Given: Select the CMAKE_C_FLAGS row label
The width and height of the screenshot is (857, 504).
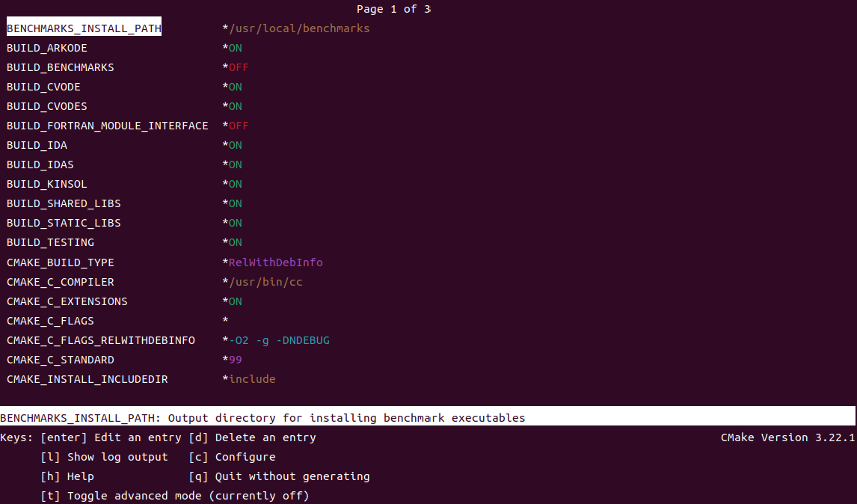Looking at the screenshot, I should [50, 321].
